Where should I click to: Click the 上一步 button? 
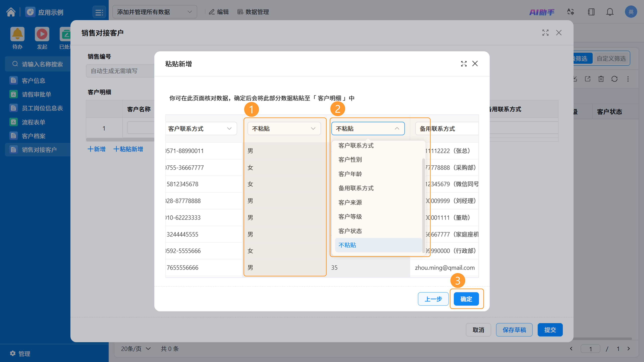pyautogui.click(x=433, y=299)
